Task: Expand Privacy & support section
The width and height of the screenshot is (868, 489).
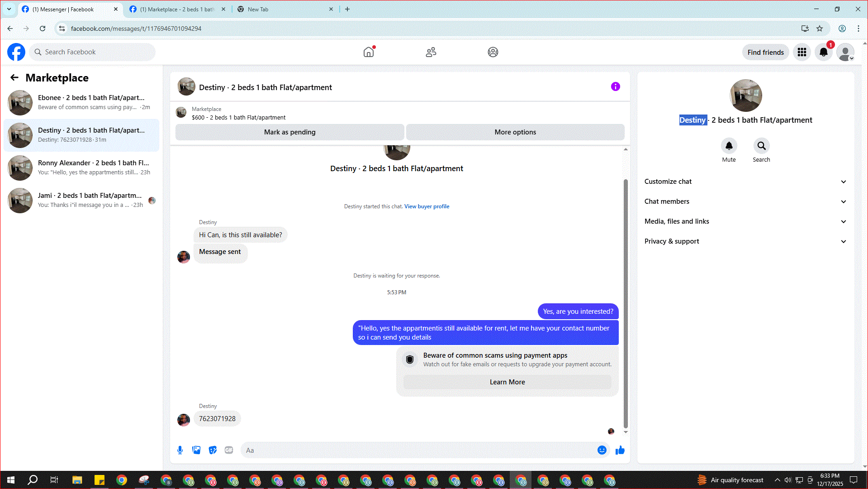Action: click(x=745, y=241)
